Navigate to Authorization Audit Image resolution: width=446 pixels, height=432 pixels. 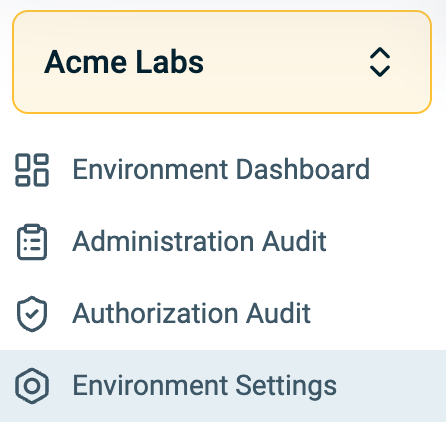pyautogui.click(x=223, y=314)
